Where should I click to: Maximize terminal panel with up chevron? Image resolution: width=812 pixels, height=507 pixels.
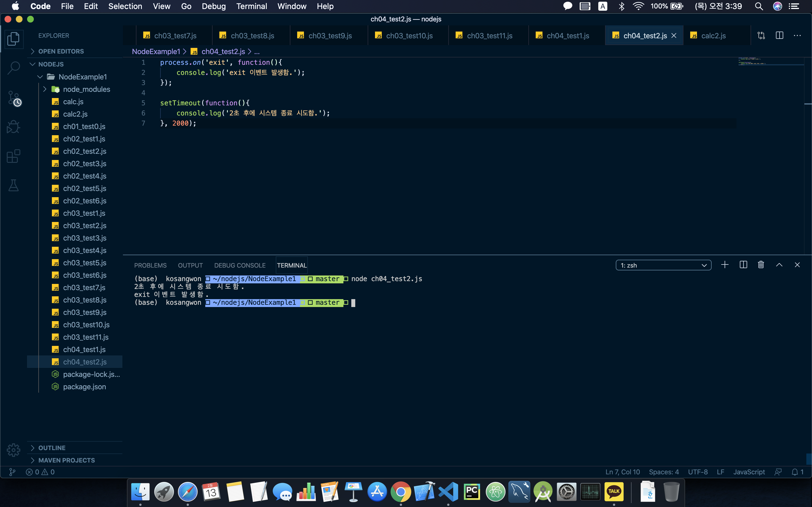779,265
